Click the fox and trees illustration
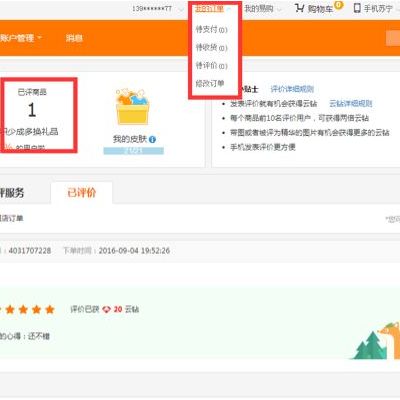400x400 pixels. point(376,341)
